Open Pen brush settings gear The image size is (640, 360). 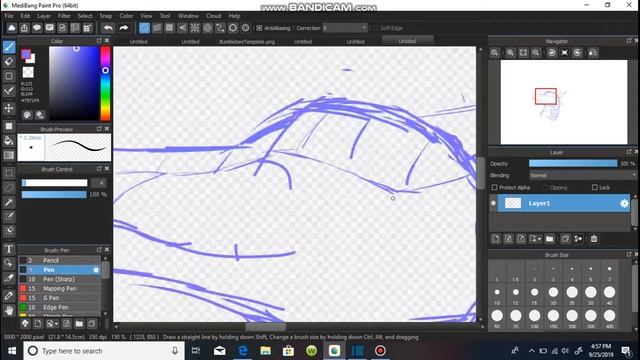[x=96, y=270]
